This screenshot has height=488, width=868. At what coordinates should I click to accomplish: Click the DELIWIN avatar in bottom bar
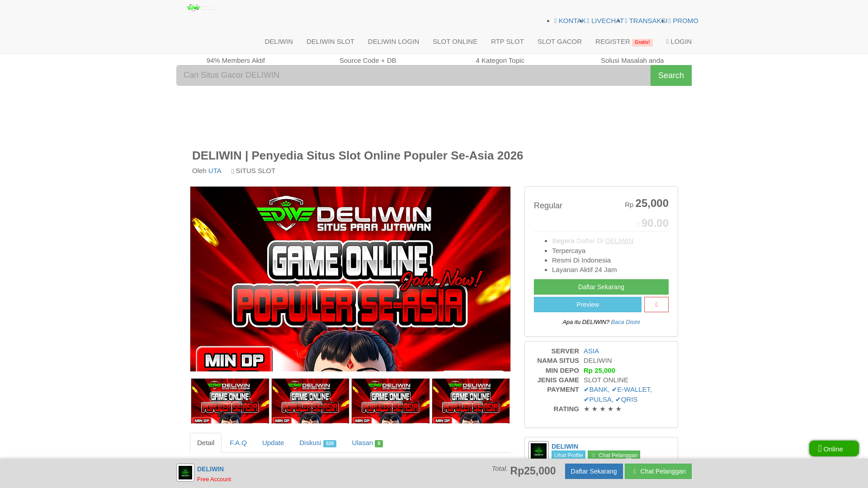185,473
